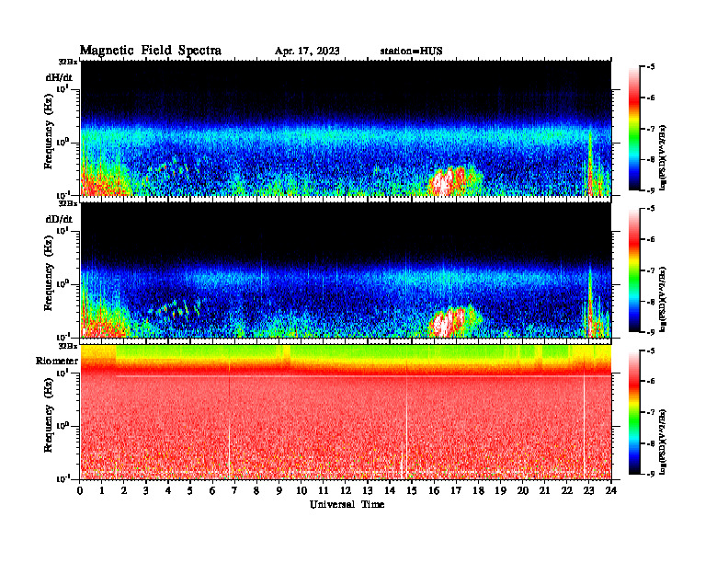
Task: Click hour "7" on the Universal Time axis
Action: [235, 491]
